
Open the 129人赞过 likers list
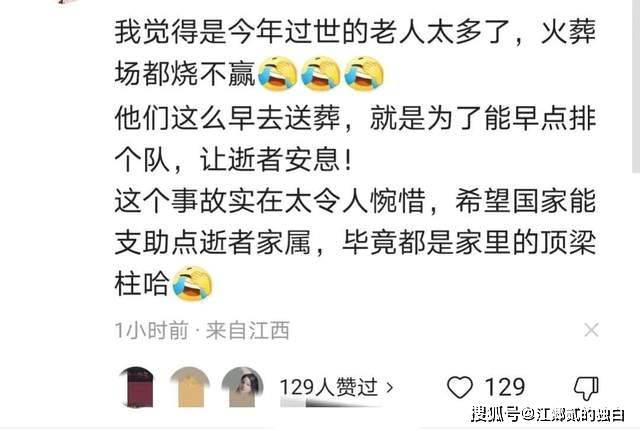[x=336, y=387]
